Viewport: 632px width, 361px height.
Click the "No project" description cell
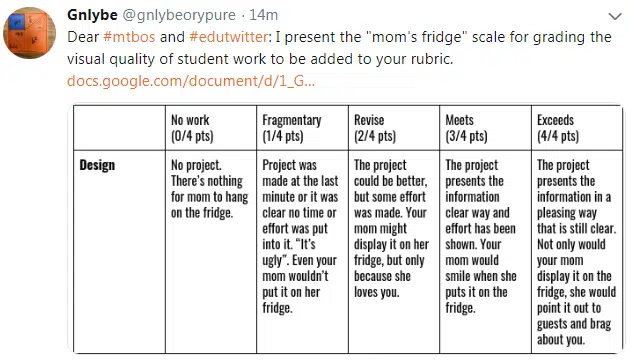pyautogui.click(x=211, y=252)
